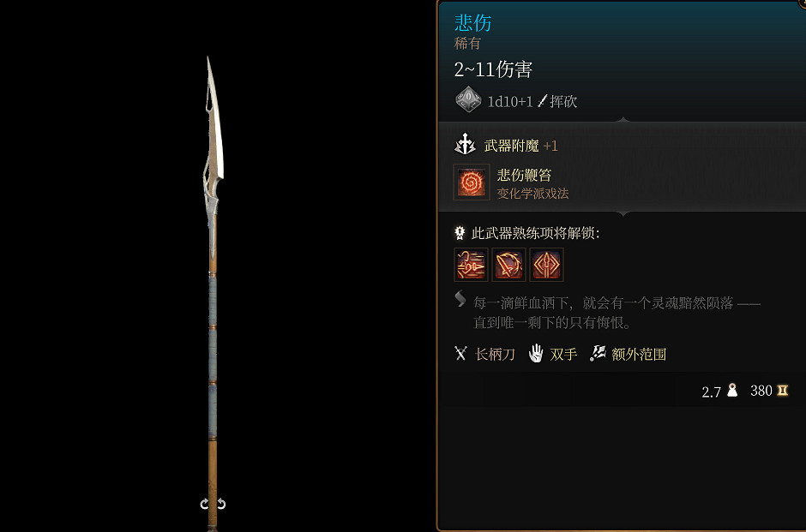This screenshot has height=532, width=806.
Task: Rotate weapon with left circular arrow
Action: coord(205,504)
